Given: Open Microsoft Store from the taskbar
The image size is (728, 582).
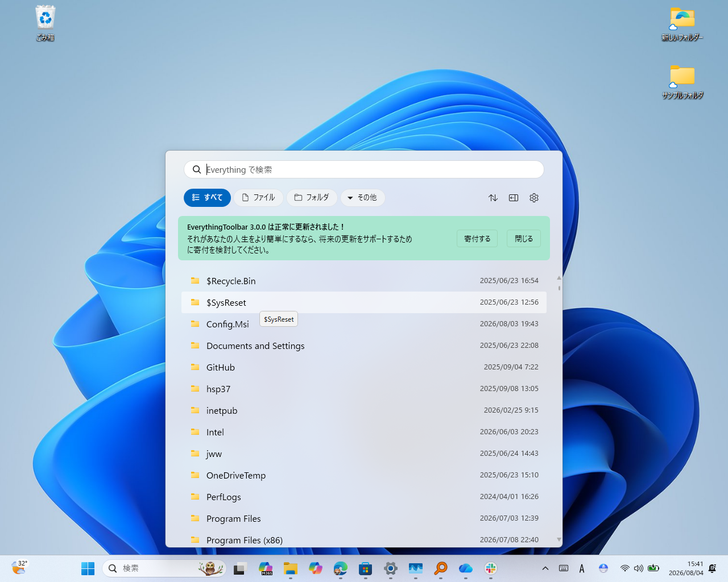Looking at the screenshot, I should coord(366,568).
